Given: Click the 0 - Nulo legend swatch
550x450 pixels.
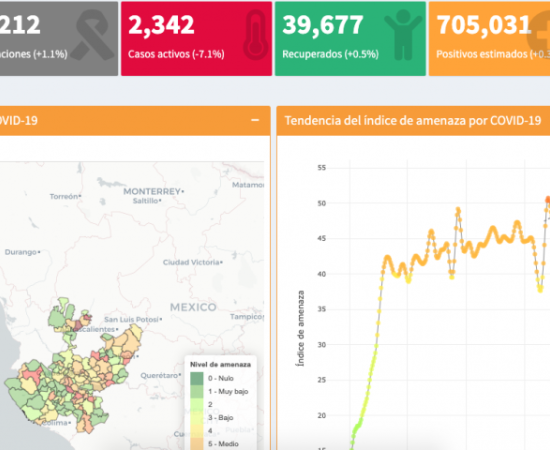Looking at the screenshot, I should click(x=196, y=378).
